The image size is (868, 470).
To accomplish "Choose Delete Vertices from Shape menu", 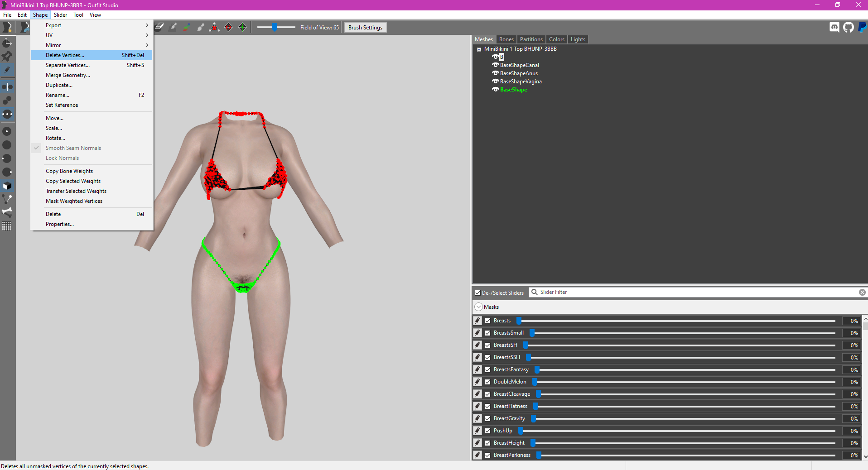I will click(x=92, y=55).
